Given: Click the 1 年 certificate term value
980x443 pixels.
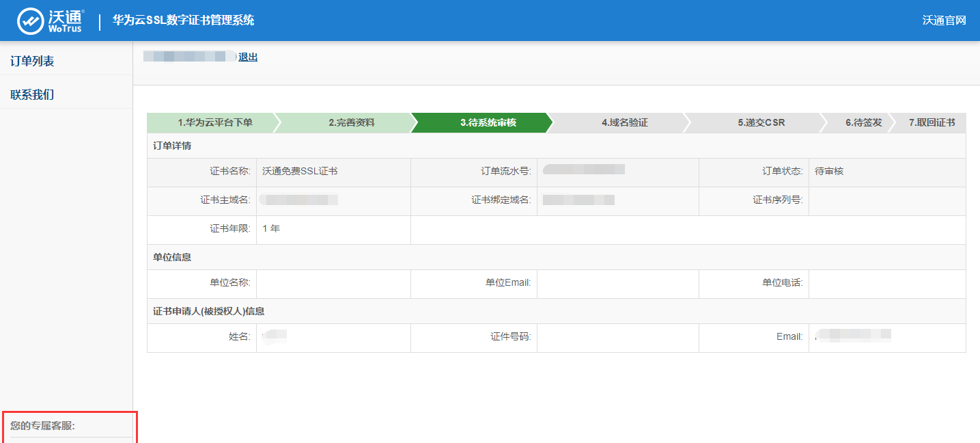Looking at the screenshot, I should coord(271,229).
